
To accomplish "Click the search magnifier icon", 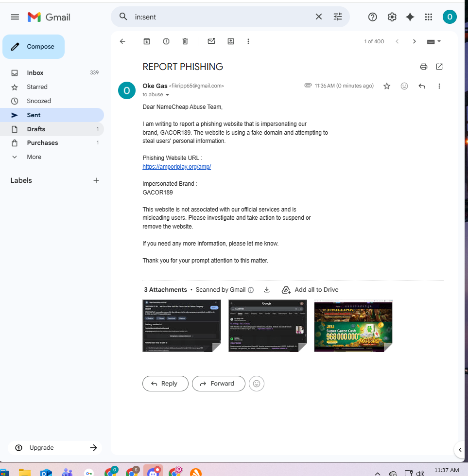I will 123,17.
